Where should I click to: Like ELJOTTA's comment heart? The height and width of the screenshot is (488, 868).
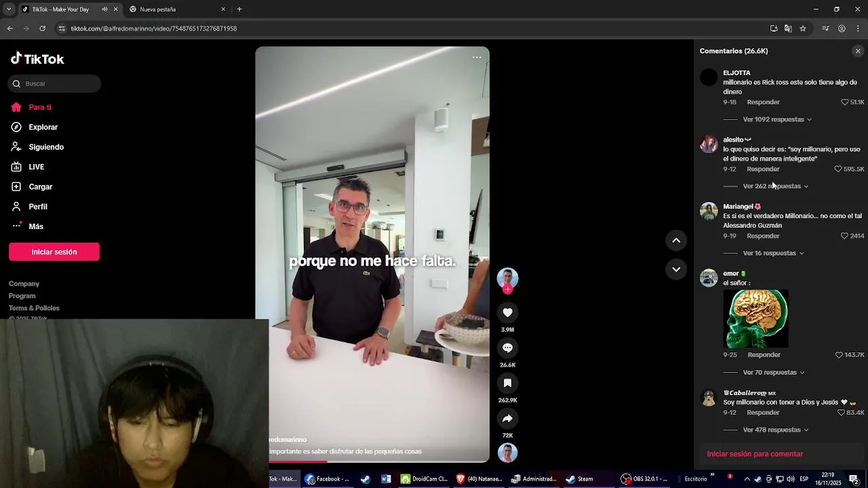[845, 102]
